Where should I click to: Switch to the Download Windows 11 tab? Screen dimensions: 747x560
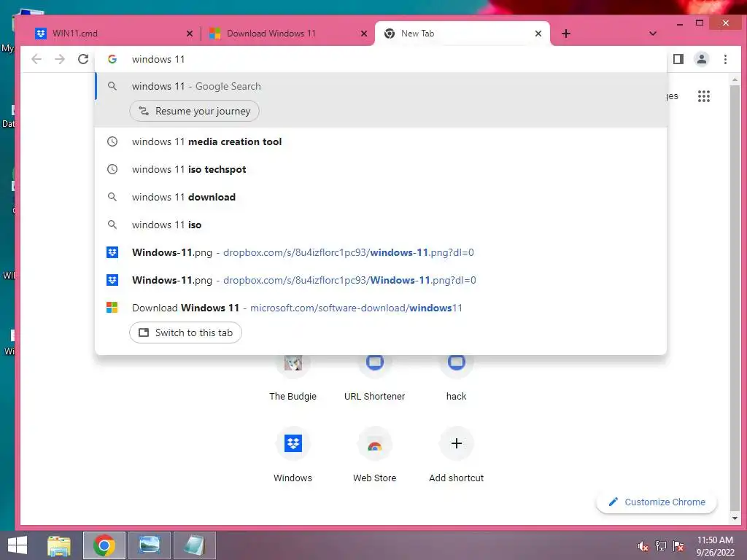click(287, 34)
